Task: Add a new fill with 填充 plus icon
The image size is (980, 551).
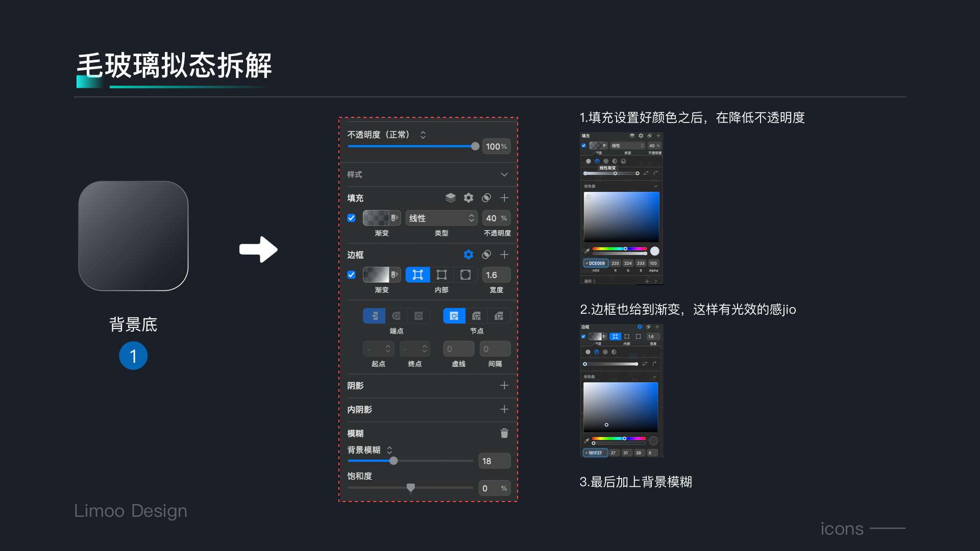Action: (x=504, y=197)
